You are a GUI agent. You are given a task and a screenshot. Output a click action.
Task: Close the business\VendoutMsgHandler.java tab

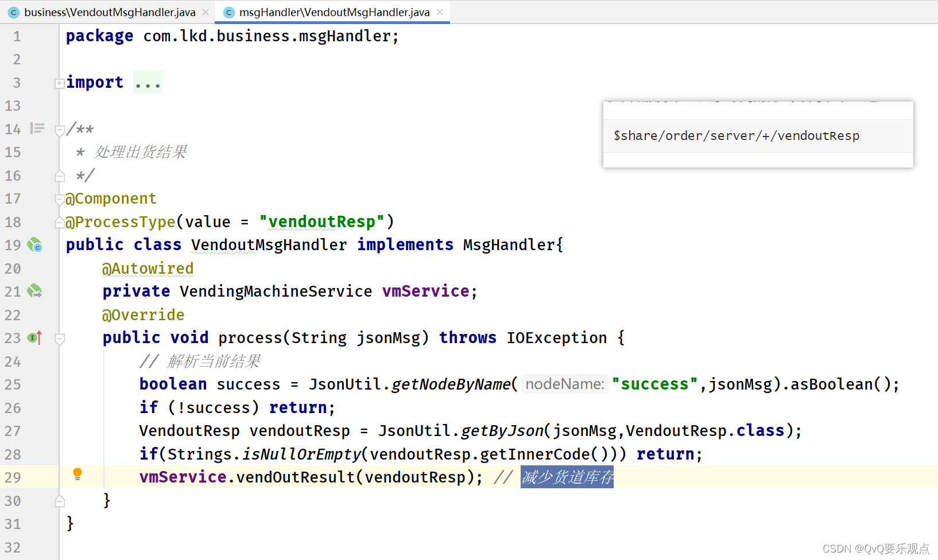[206, 12]
